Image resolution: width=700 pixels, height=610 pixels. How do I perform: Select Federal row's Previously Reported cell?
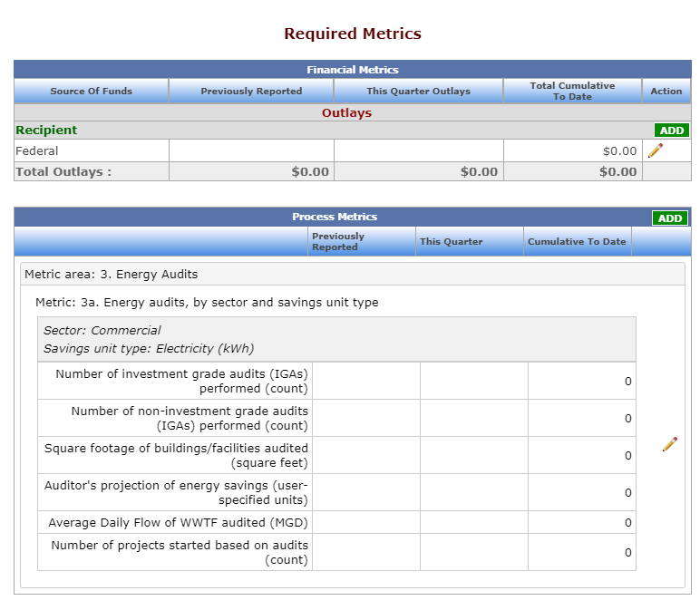pos(251,151)
